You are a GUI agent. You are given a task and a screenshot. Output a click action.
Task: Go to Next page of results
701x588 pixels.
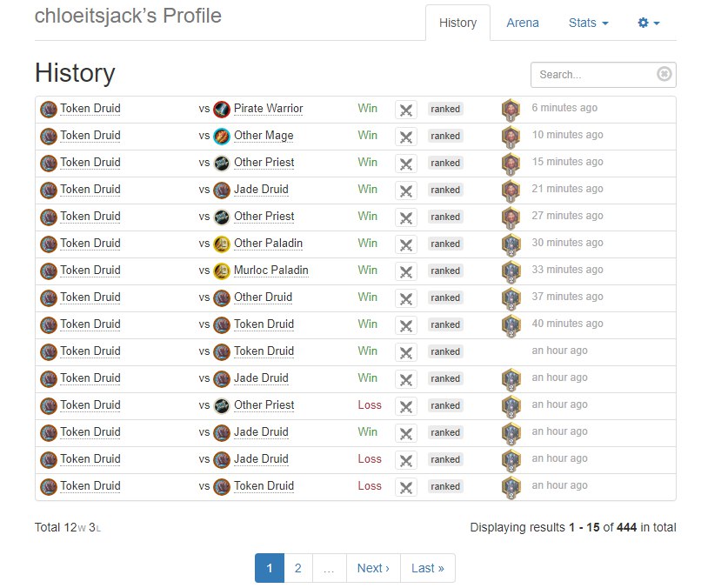[x=373, y=568]
